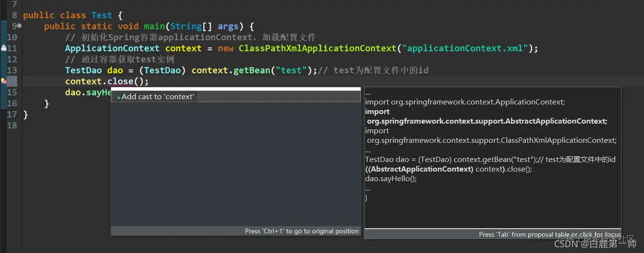Click the bold AbstractApplicationContext import in preview
The image size is (644, 253).
(x=486, y=116)
